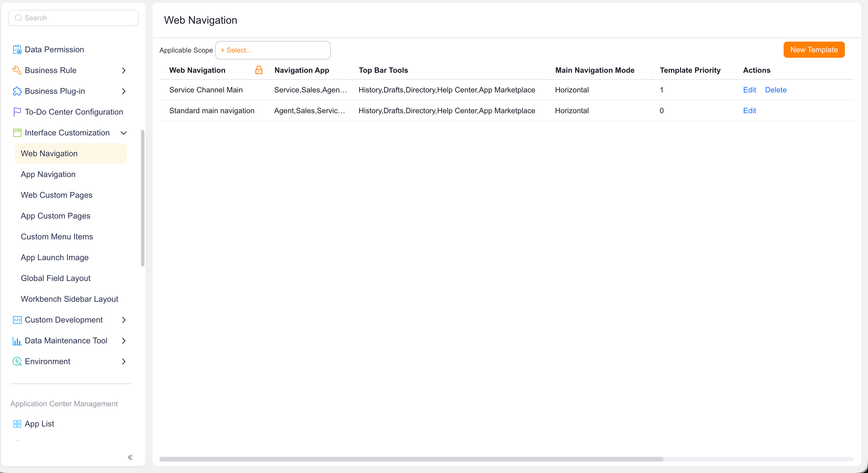
Task: Click the Main Navigation Mode column header
Action: pyautogui.click(x=595, y=70)
